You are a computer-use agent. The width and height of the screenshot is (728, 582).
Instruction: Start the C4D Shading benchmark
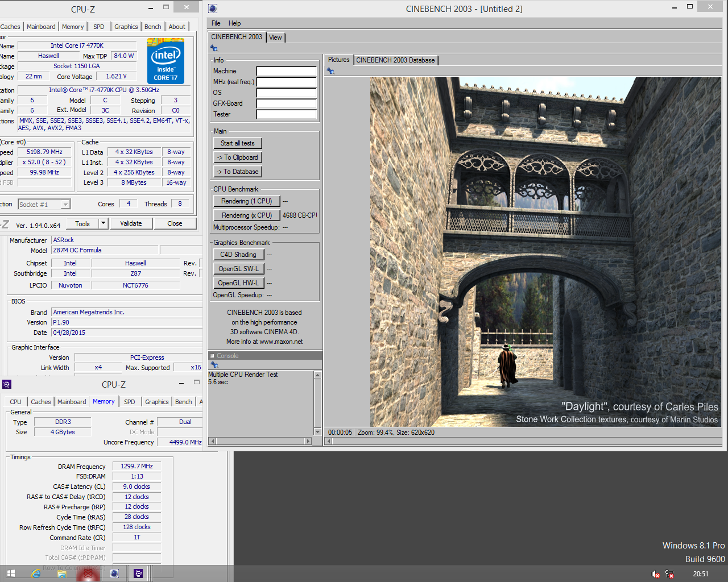point(238,255)
